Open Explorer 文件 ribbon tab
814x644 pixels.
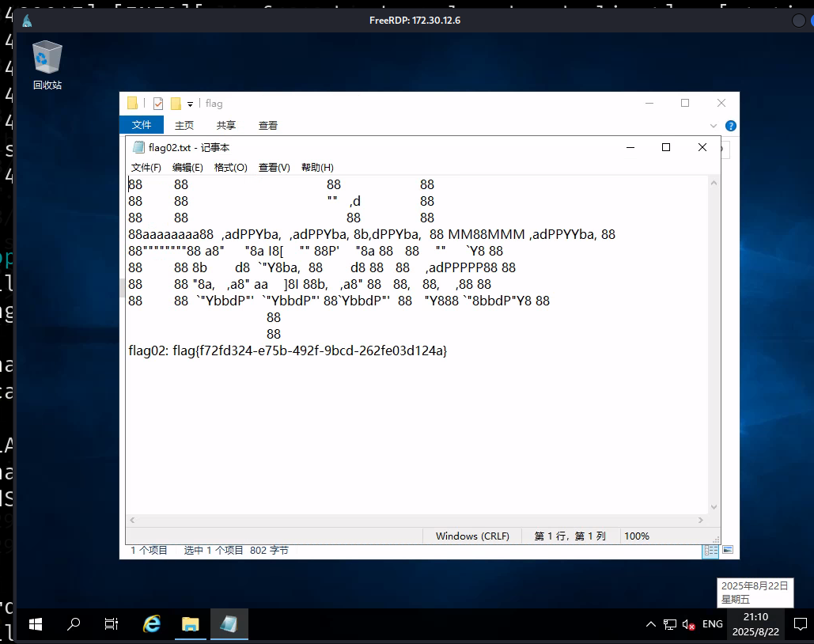click(x=141, y=125)
